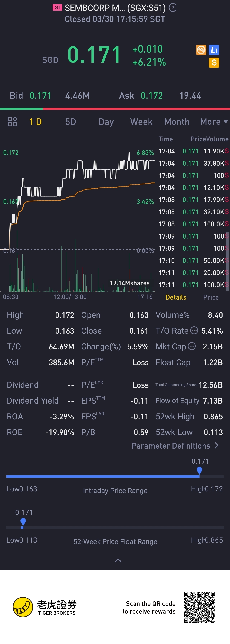Switch to the Day chart tab
This screenshot has height=644, width=230.
106,122
